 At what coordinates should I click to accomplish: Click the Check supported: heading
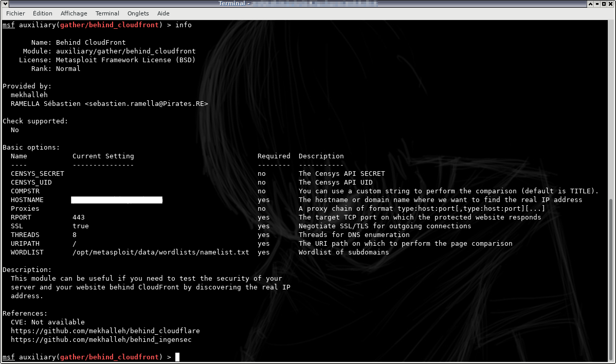coord(35,121)
